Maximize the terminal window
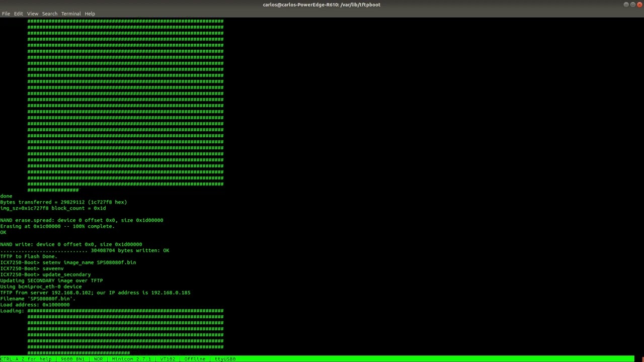Viewport: 644px width, 362px height. pos(632,5)
